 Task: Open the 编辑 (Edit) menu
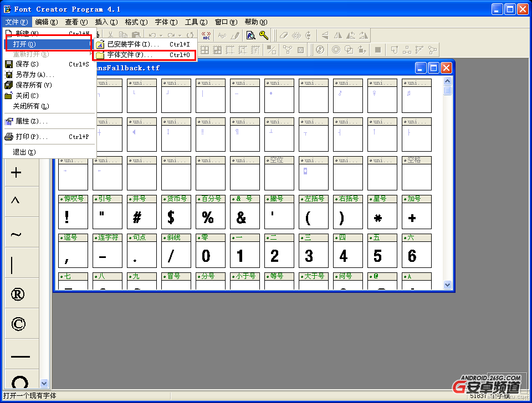[x=47, y=22]
